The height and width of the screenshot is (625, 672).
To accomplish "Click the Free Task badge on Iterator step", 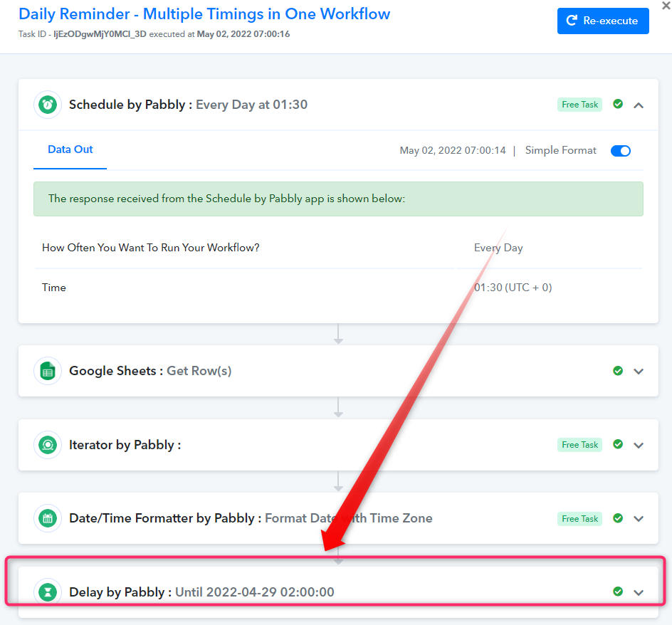I will (579, 445).
